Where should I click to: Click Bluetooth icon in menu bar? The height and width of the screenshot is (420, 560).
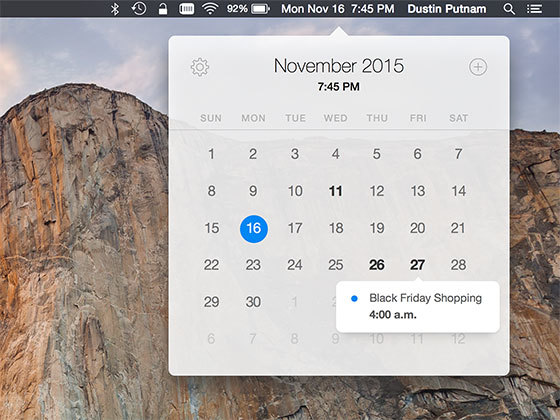click(114, 9)
